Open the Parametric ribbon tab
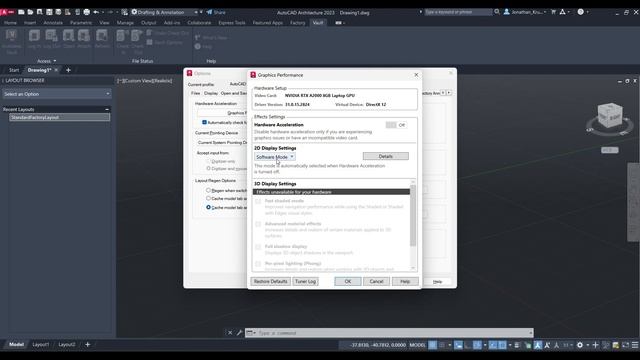The width and height of the screenshot is (640, 360). tap(81, 23)
